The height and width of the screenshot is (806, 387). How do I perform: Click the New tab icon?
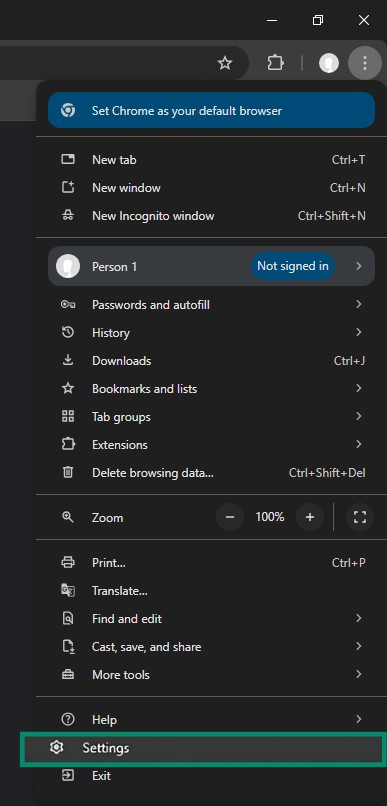pos(68,159)
